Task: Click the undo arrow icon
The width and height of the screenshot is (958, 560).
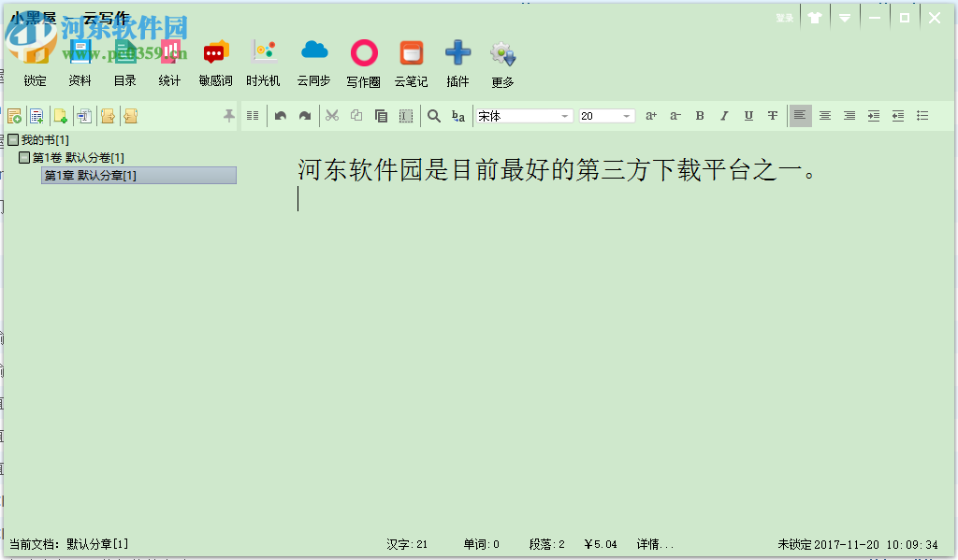Action: click(281, 115)
